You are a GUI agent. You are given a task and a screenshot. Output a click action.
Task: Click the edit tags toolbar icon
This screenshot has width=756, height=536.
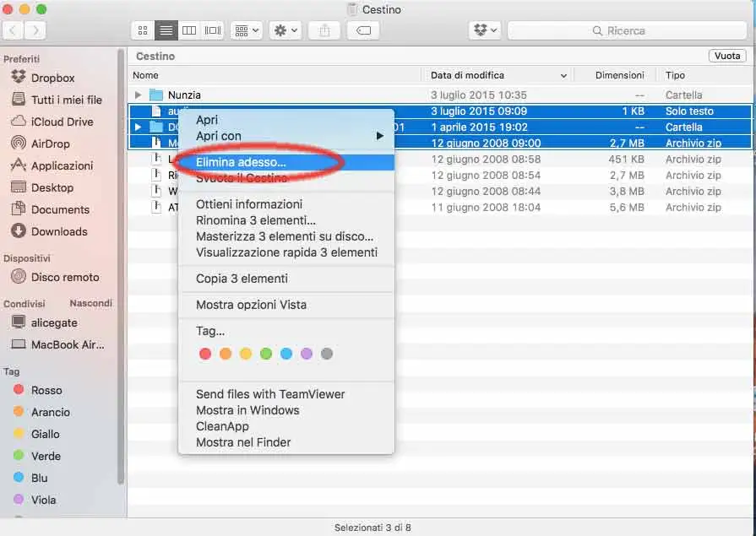click(363, 31)
